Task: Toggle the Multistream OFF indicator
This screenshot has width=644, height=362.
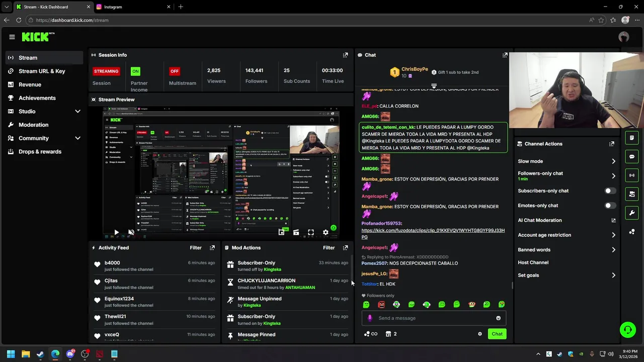Action: [x=175, y=71]
